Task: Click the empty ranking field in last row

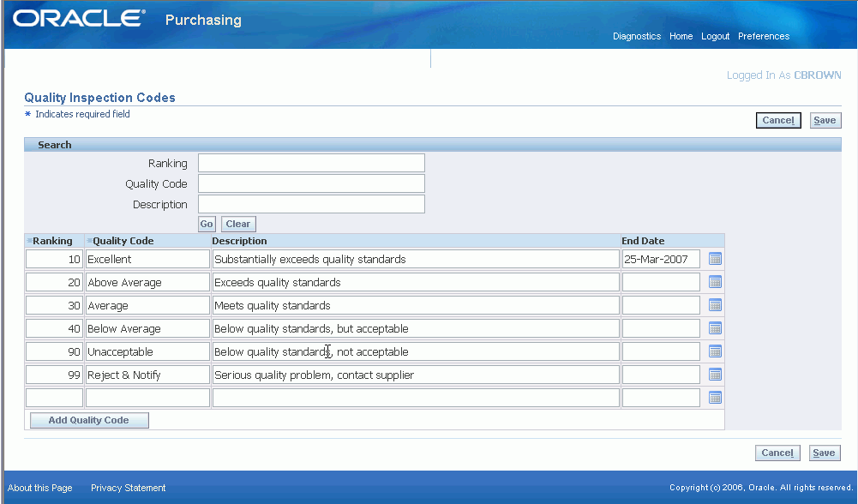Action: point(54,398)
